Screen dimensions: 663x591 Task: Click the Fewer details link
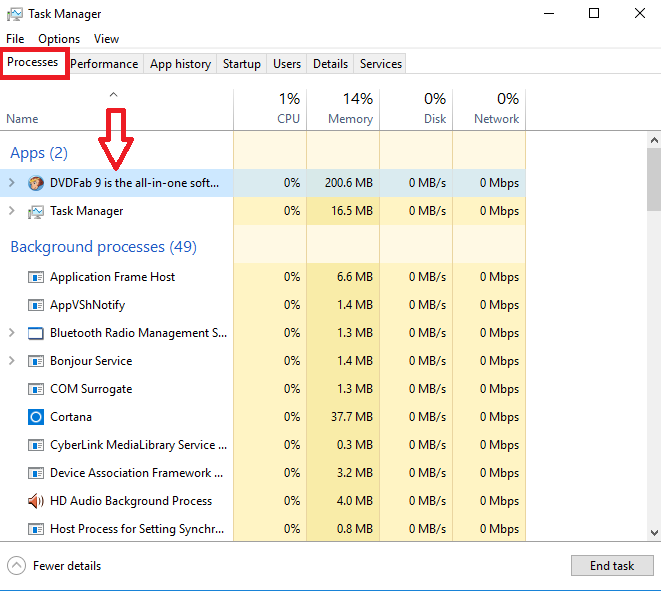(x=67, y=566)
